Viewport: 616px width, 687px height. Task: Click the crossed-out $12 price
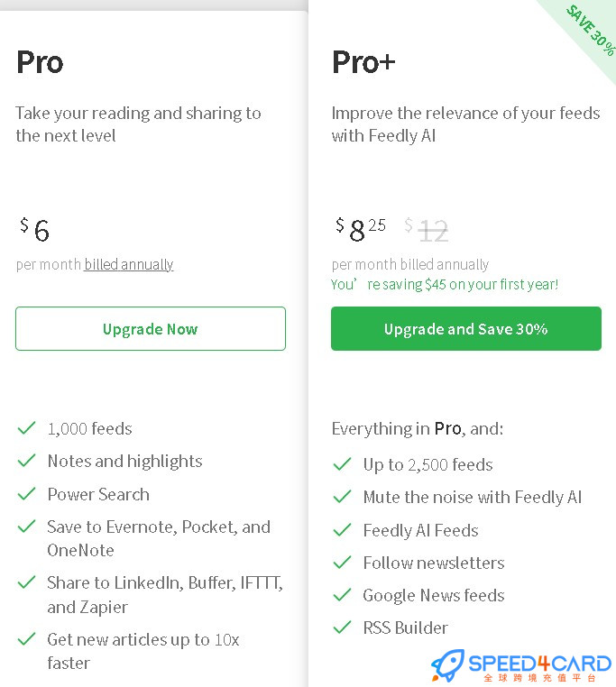coord(427,230)
